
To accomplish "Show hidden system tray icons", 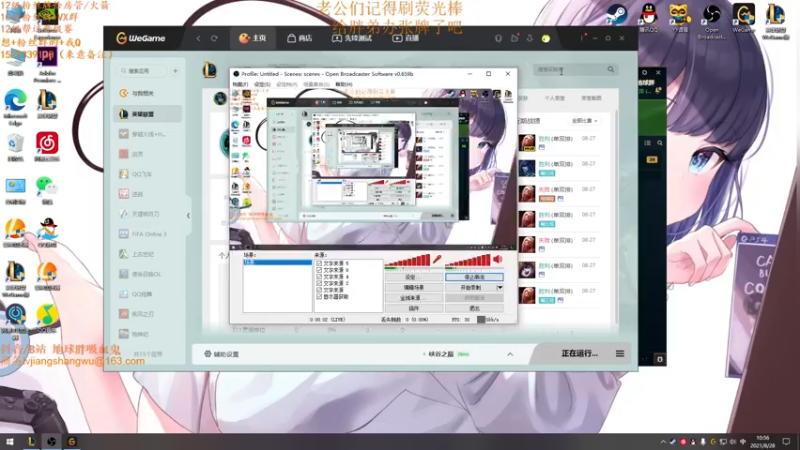I will pyautogui.click(x=663, y=442).
